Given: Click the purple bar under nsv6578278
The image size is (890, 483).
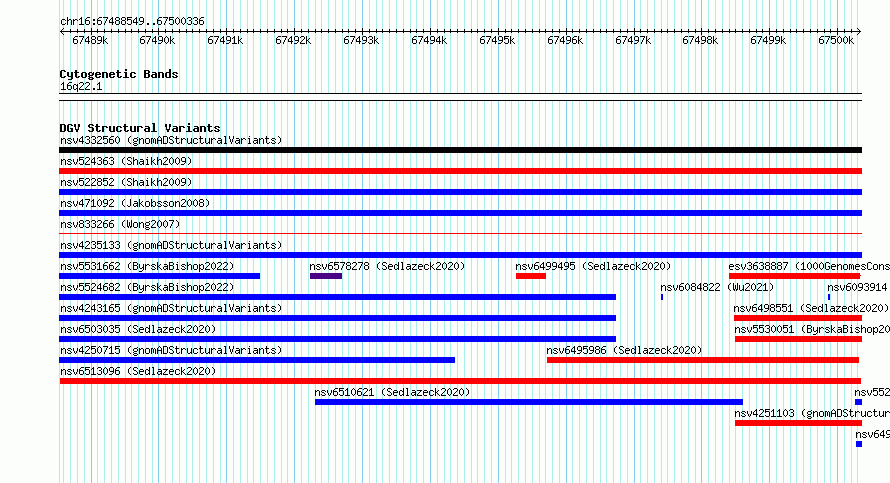Looking at the screenshot, I should point(326,276).
